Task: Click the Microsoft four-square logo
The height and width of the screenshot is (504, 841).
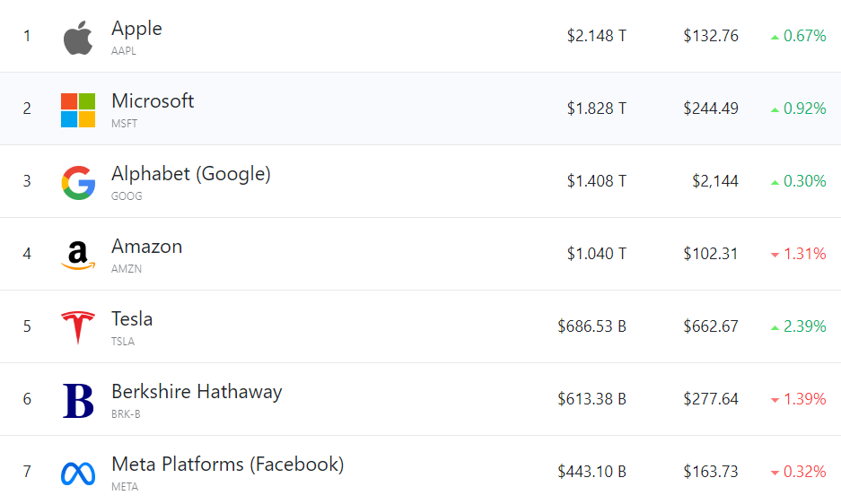Action: pyautogui.click(x=78, y=109)
